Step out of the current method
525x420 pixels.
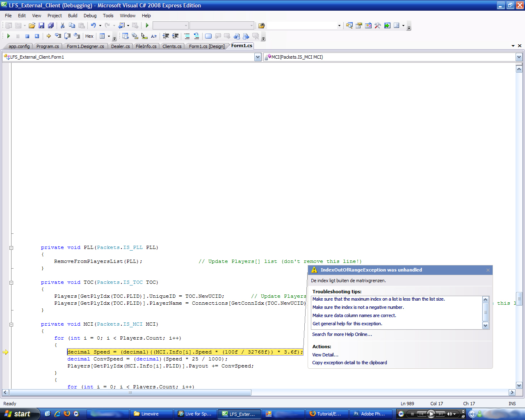point(77,36)
